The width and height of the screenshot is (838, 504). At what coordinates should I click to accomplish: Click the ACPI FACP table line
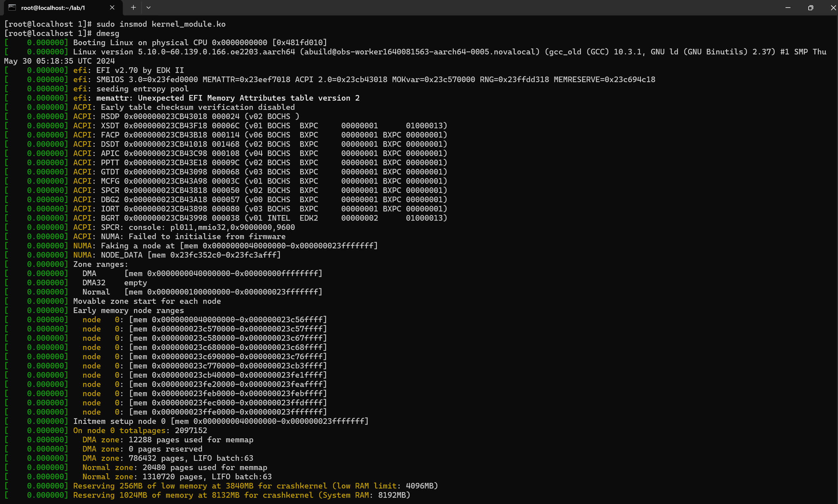coord(260,135)
